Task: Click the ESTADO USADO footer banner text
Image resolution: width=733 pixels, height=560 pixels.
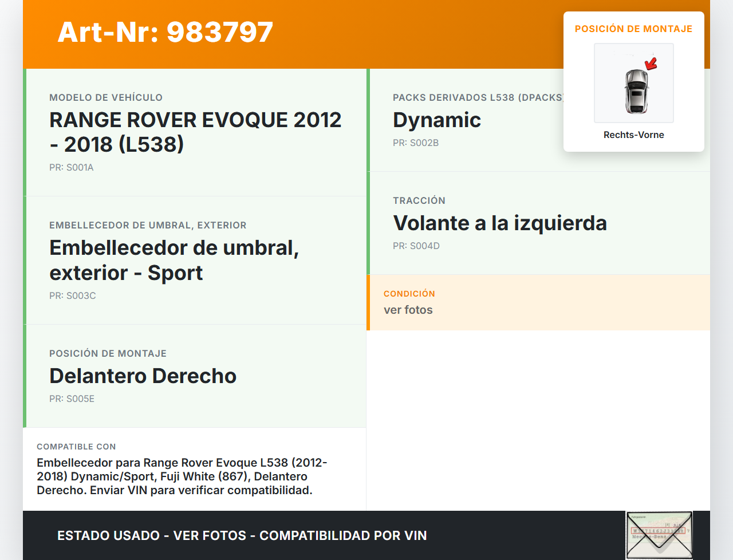Action: point(242,536)
